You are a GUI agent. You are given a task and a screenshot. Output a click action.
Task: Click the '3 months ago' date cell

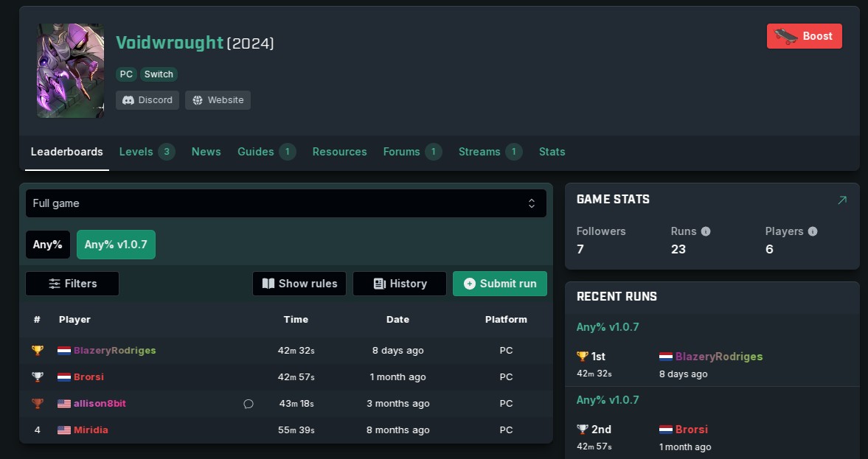tap(398, 404)
